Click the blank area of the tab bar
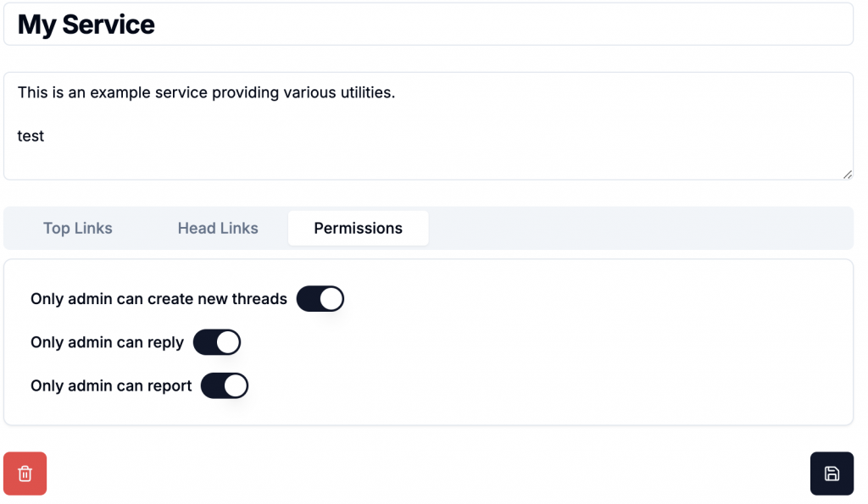 pyautogui.click(x=636, y=228)
